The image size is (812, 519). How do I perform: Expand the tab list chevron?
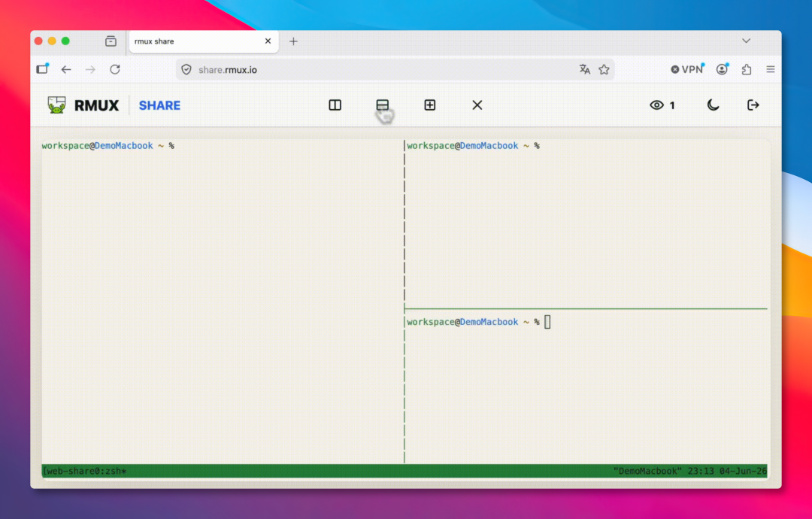click(x=747, y=41)
